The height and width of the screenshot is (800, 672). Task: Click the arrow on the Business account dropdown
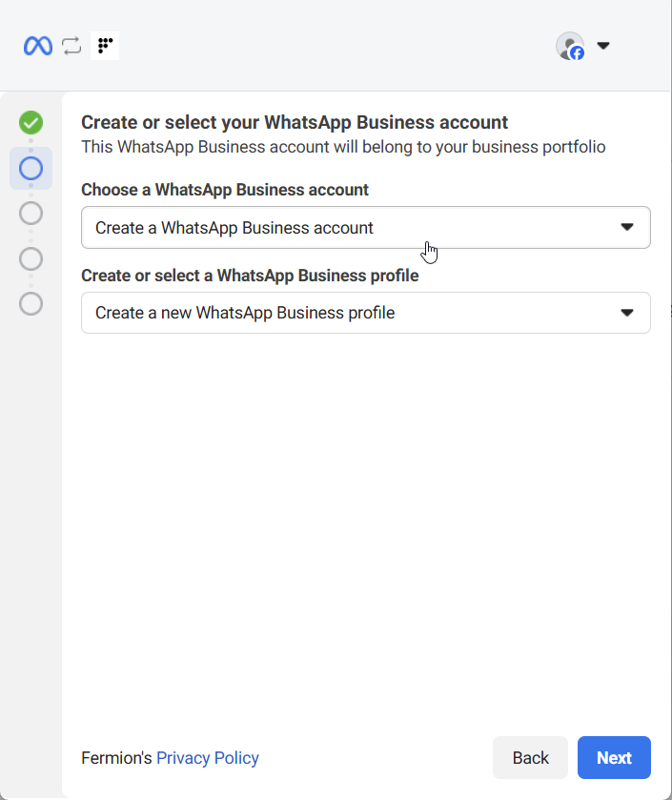point(627,228)
